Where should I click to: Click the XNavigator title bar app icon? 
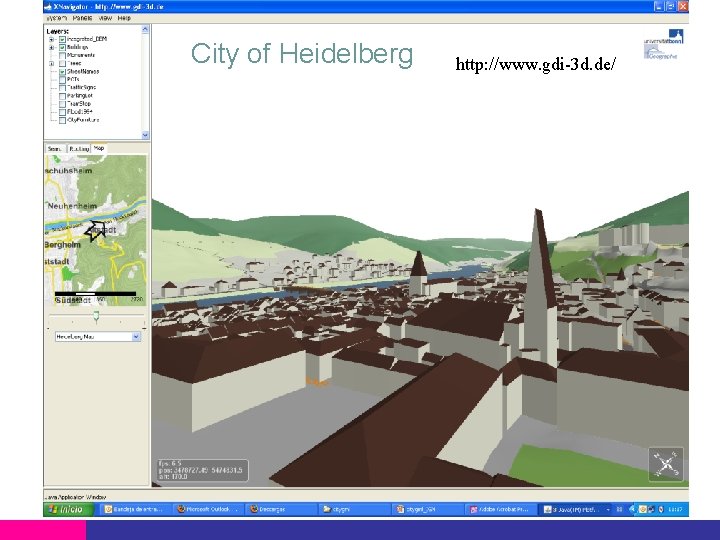[x=47, y=7]
